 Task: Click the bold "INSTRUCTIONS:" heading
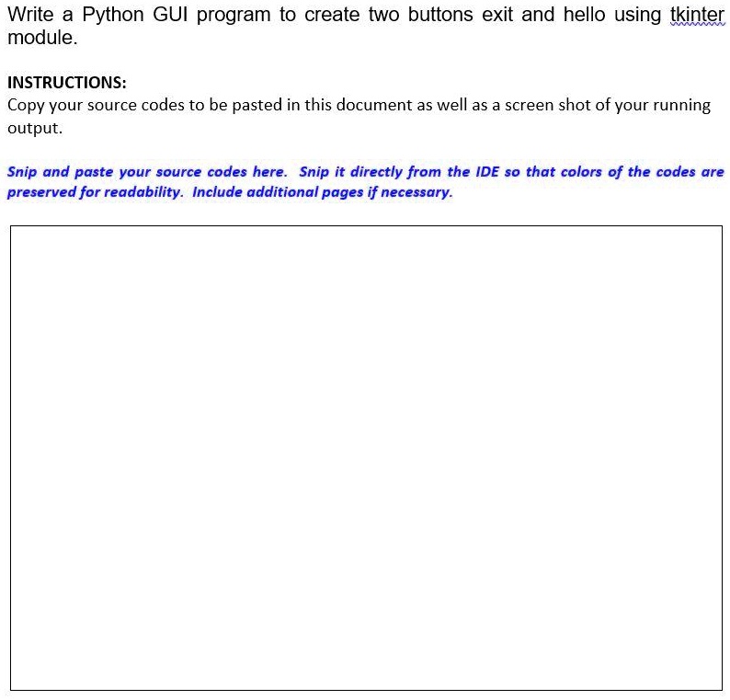(66, 83)
